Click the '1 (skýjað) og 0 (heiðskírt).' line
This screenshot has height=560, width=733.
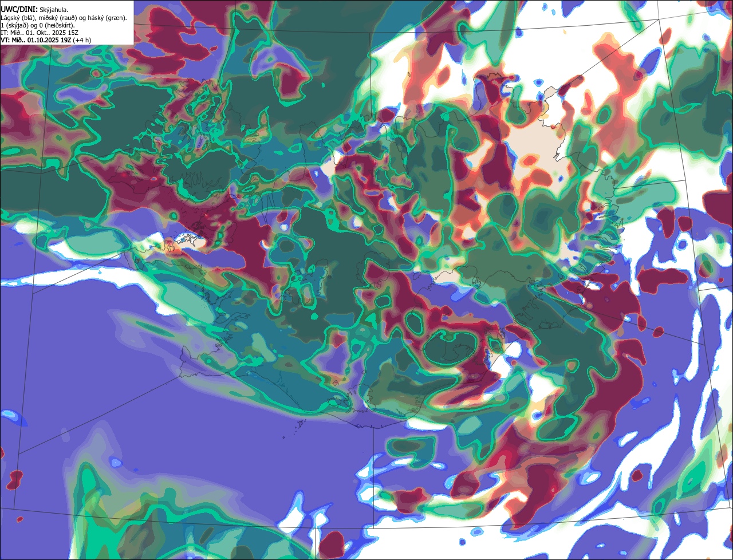(x=37, y=25)
